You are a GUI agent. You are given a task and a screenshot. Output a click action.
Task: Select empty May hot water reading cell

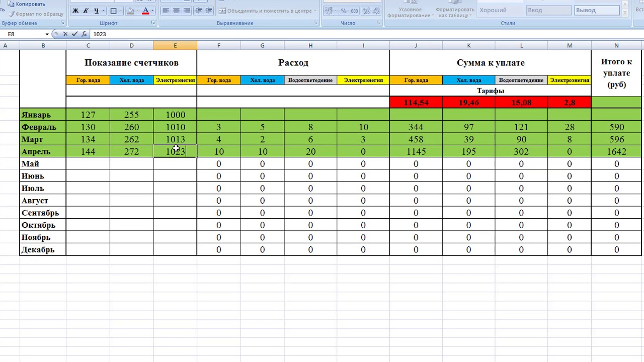88,164
